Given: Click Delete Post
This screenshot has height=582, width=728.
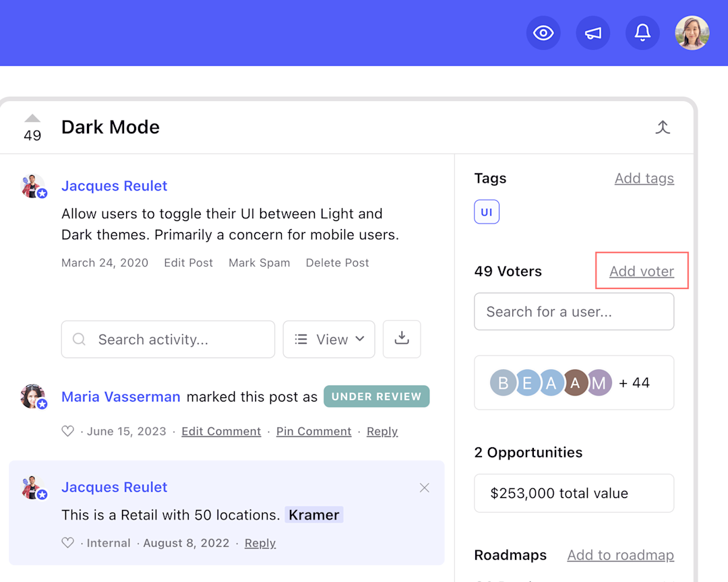Looking at the screenshot, I should point(337,263).
